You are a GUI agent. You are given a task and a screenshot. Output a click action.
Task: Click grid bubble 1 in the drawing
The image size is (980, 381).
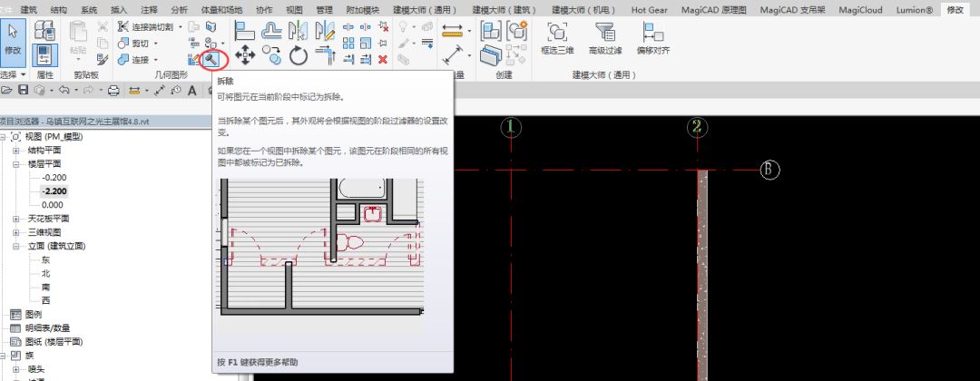(511, 127)
